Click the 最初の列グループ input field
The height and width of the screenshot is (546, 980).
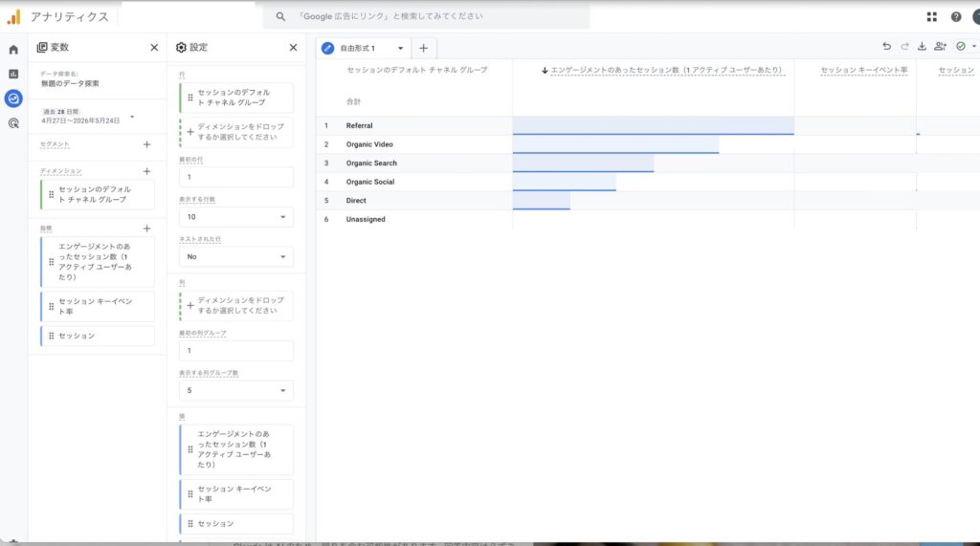click(236, 351)
